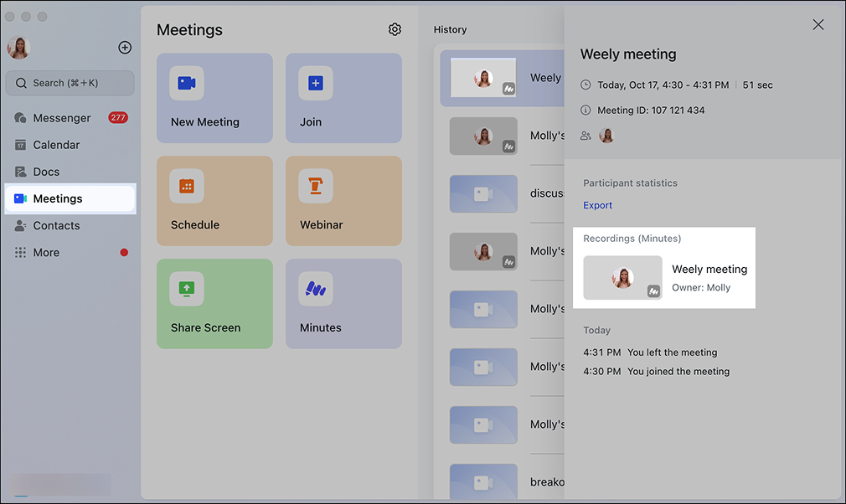Screen dimensions: 846x504
Task: Select the Weely meeting in History
Action: [x=503, y=77]
